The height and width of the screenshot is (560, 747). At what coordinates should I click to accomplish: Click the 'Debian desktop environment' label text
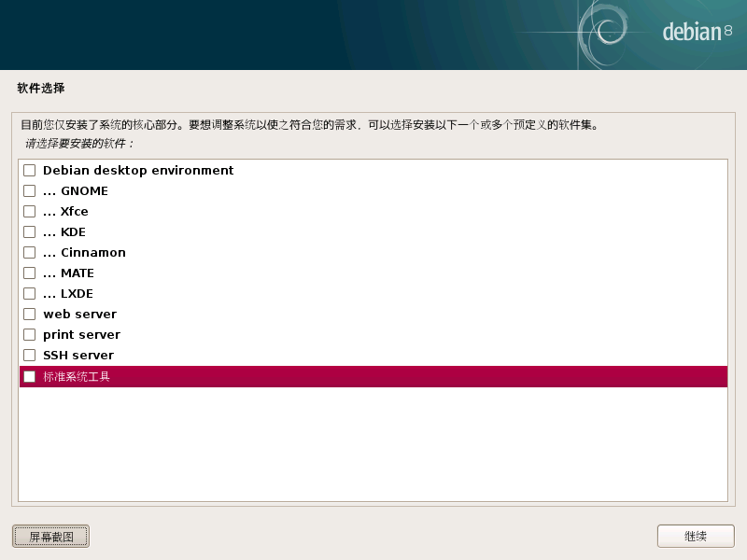coord(138,171)
